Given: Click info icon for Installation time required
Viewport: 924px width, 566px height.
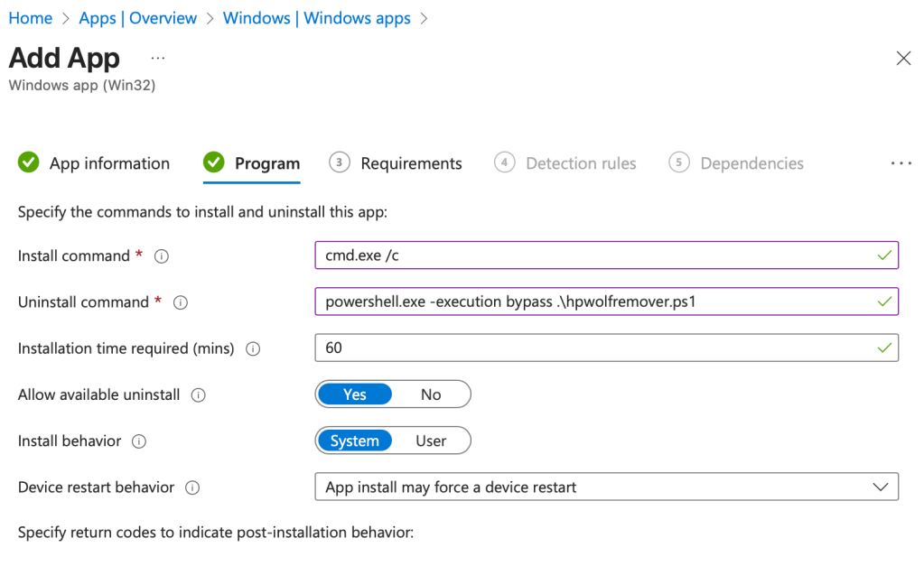Looking at the screenshot, I should (253, 348).
